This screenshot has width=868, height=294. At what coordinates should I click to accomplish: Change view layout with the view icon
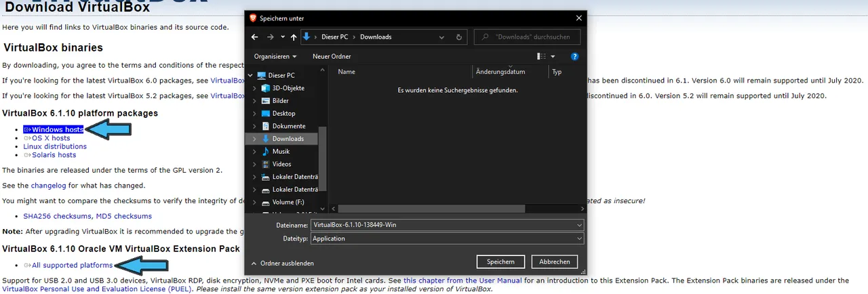point(541,56)
